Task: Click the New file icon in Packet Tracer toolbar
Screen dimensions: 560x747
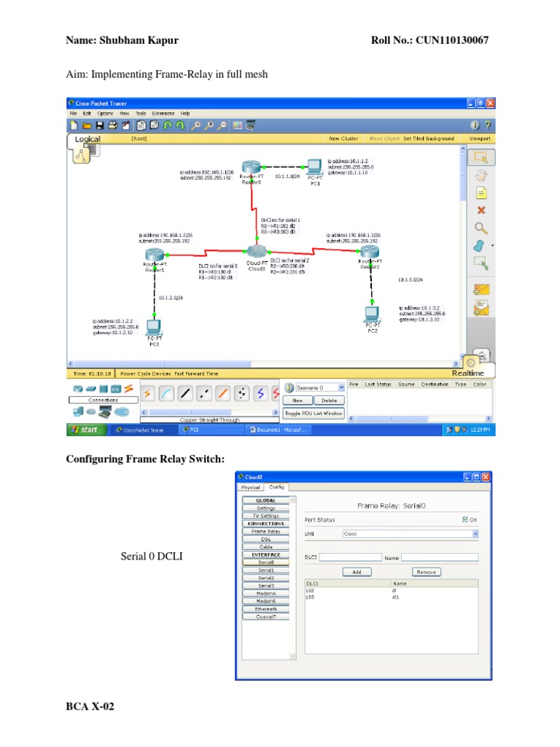Action: 74,125
